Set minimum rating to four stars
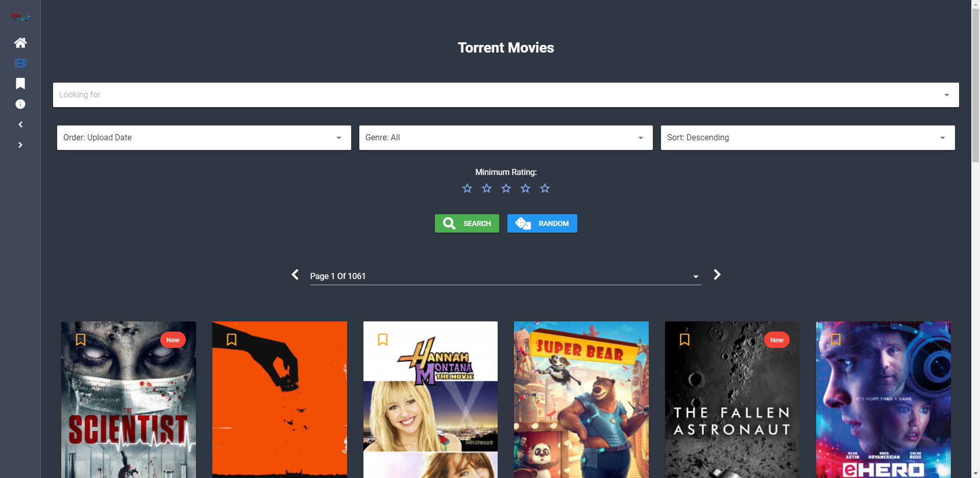The width and height of the screenshot is (980, 478). pos(525,189)
